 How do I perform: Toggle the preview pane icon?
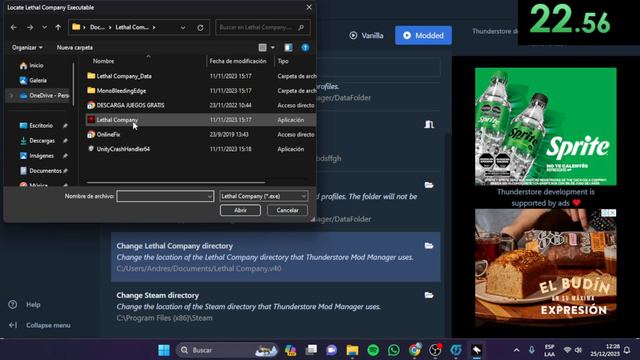coord(288,47)
